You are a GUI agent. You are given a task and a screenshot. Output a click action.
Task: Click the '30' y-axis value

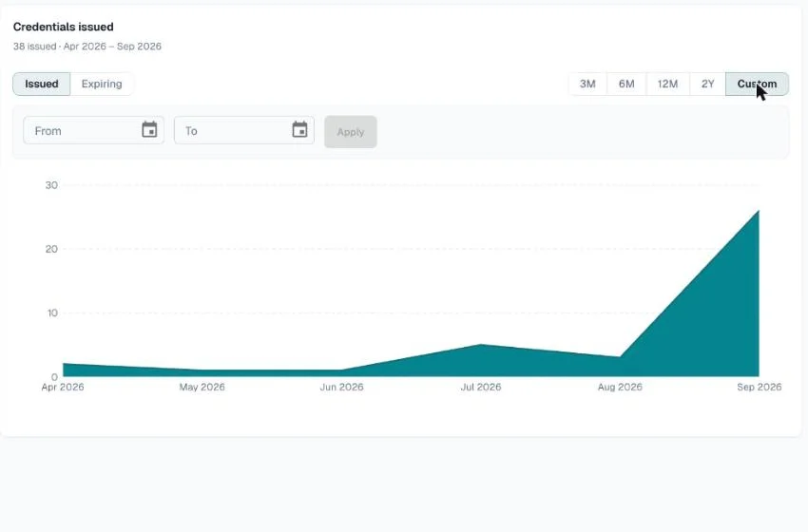(51, 185)
